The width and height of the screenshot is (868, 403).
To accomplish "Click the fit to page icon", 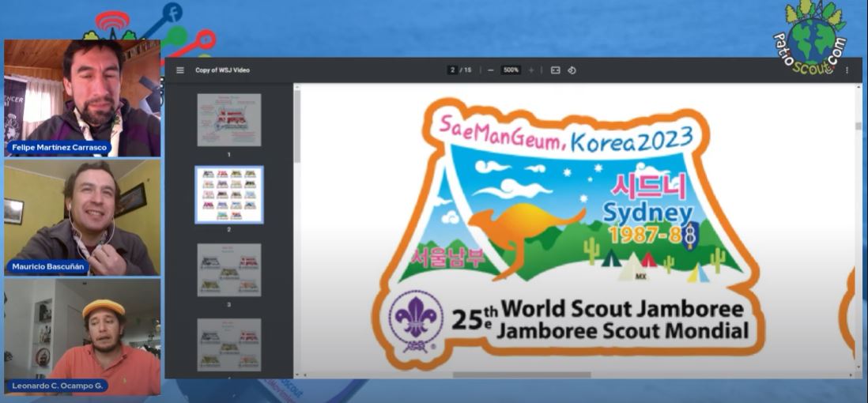I will tap(555, 70).
